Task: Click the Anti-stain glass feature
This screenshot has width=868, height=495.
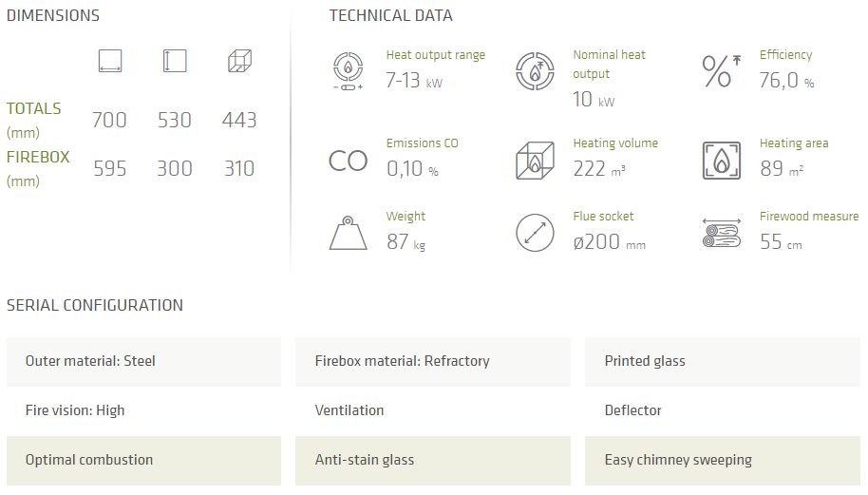Action: point(433,460)
